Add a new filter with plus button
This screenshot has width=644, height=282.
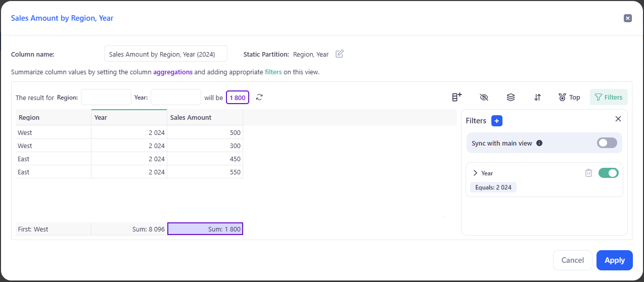496,121
